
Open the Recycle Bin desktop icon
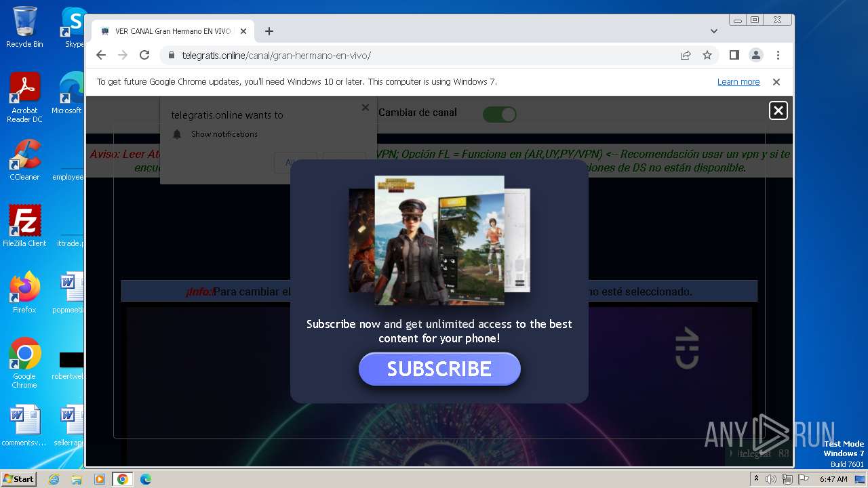pyautogui.click(x=24, y=27)
